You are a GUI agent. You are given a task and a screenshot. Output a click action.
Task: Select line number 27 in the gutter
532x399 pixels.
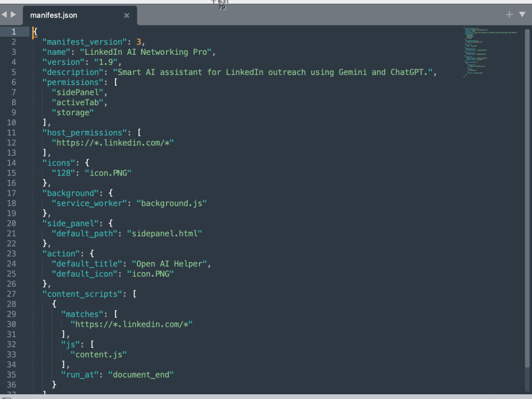11,294
